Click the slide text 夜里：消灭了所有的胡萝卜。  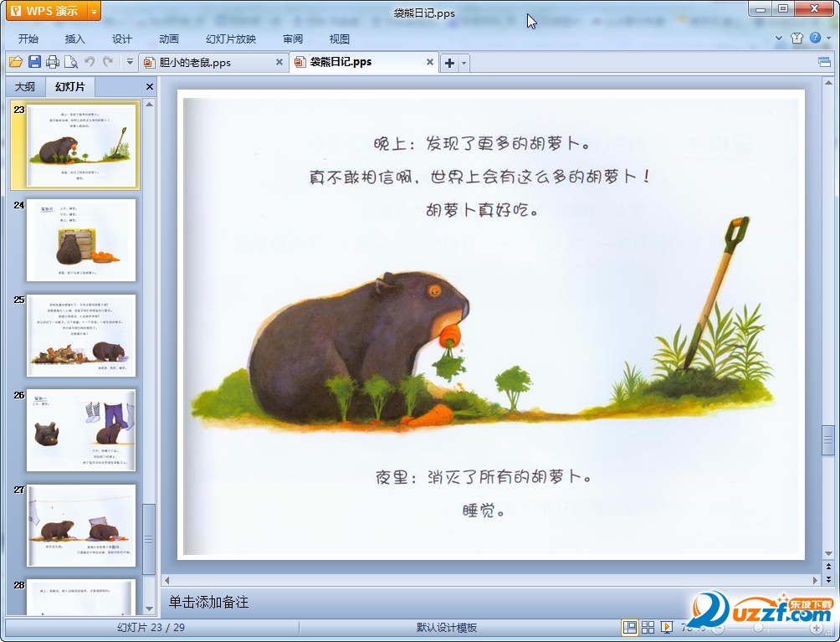pyautogui.click(x=484, y=476)
